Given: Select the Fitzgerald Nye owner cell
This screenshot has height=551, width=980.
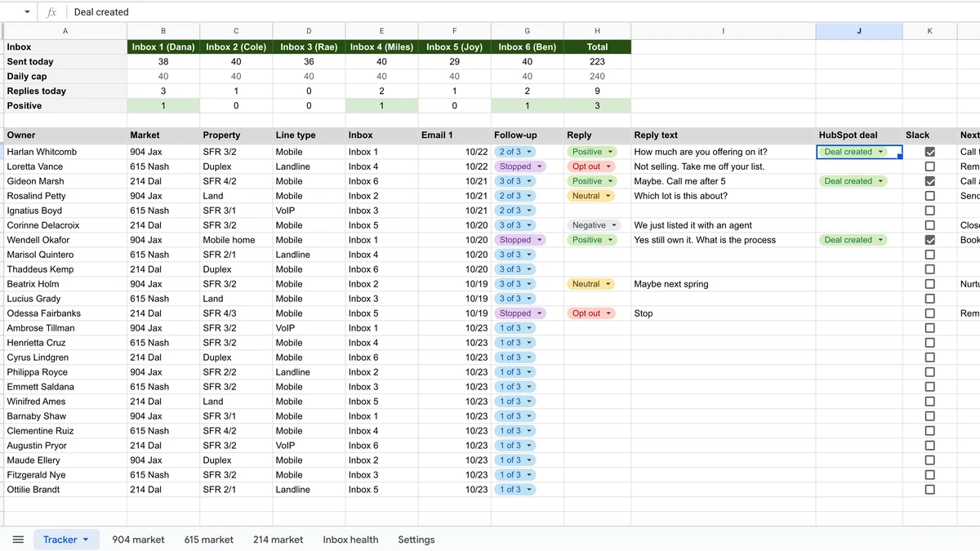Looking at the screenshot, I should tap(65, 475).
